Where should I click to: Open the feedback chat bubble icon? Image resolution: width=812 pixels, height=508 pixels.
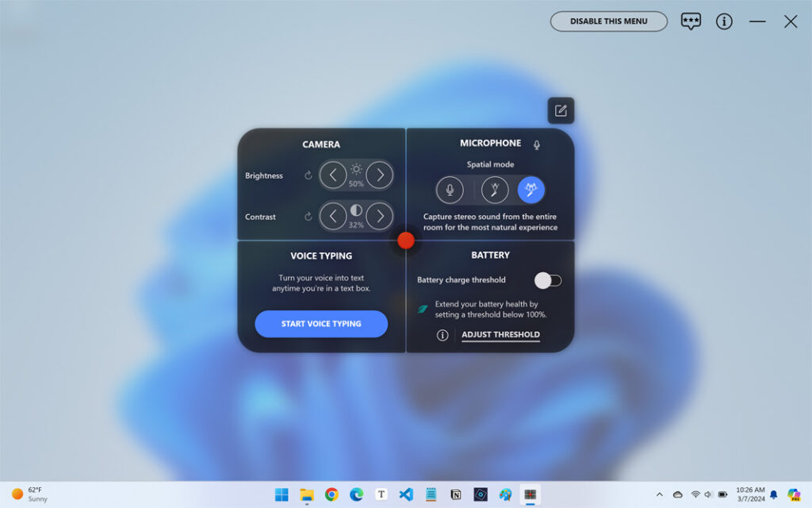tap(691, 21)
